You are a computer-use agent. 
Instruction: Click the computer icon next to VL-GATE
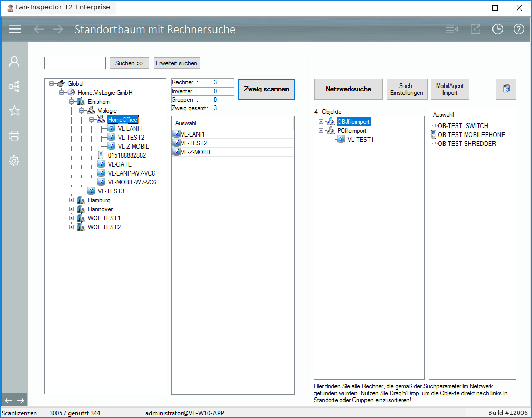[101, 164]
